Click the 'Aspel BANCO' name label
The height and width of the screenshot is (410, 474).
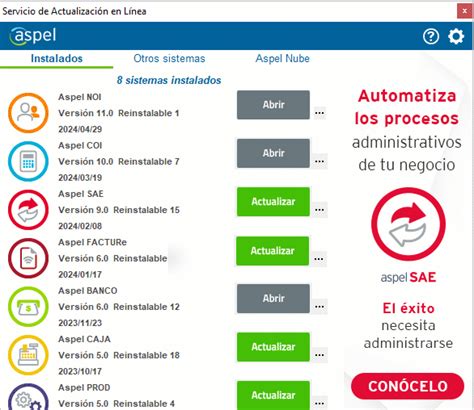pos(88,290)
